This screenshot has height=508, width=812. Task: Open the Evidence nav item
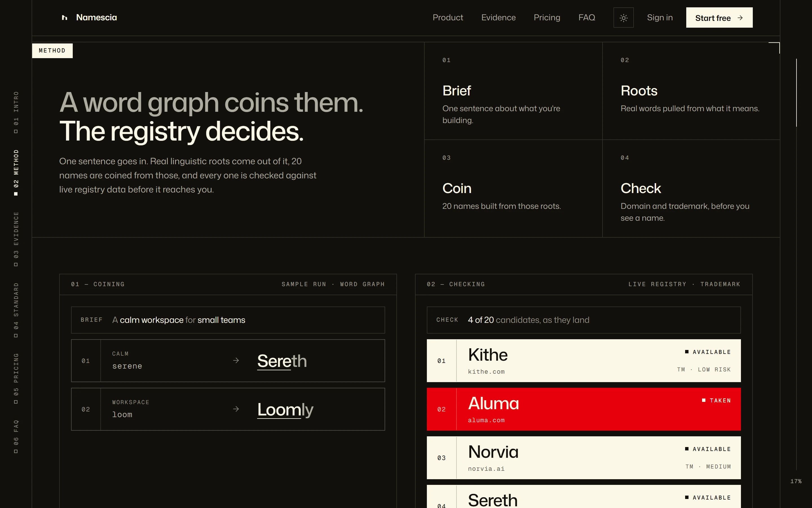coord(498,17)
